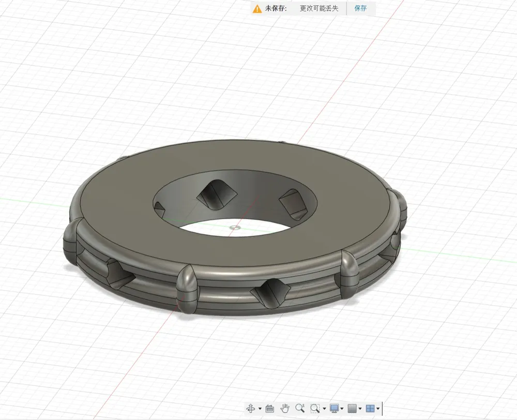Click the origin point below the ring
517x420 pixels.
[235, 227]
